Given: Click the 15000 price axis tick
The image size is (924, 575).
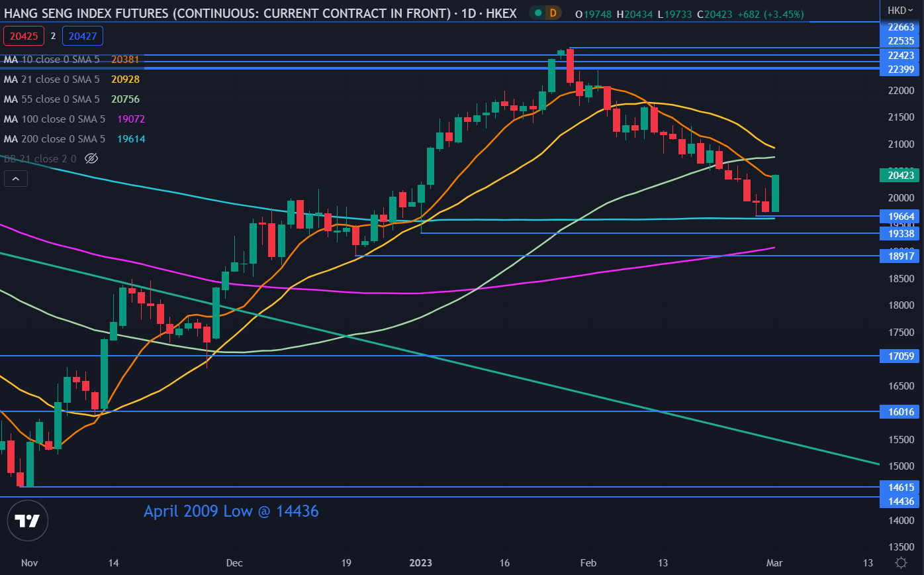Looking at the screenshot, I should (x=901, y=466).
